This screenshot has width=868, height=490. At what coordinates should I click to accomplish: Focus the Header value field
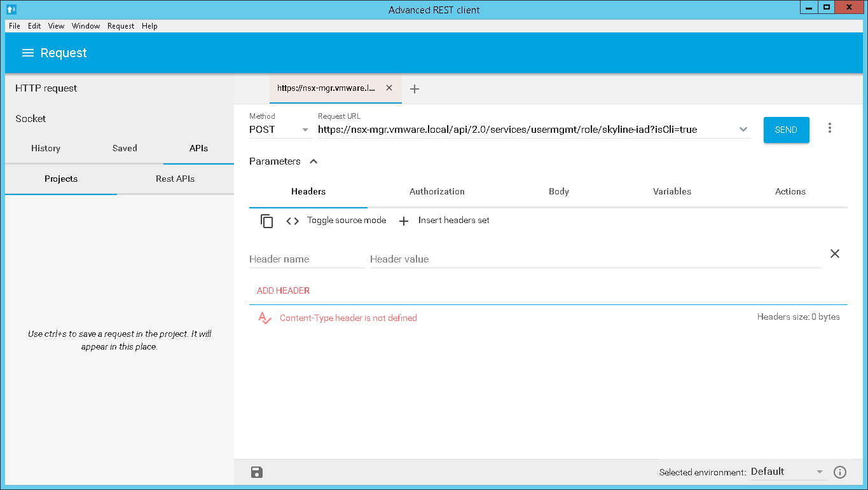[x=596, y=259]
